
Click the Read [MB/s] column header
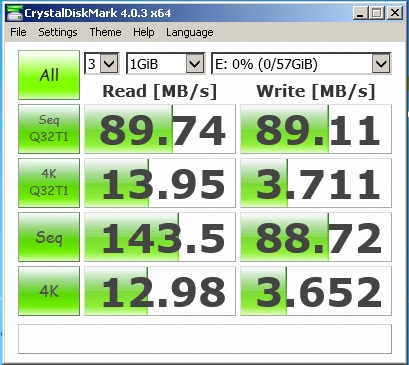tap(160, 91)
